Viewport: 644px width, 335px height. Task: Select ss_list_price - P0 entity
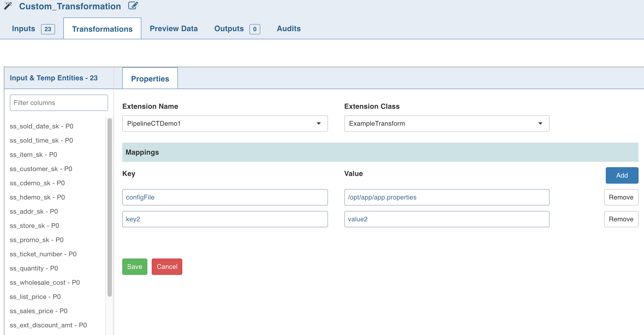[x=35, y=297]
